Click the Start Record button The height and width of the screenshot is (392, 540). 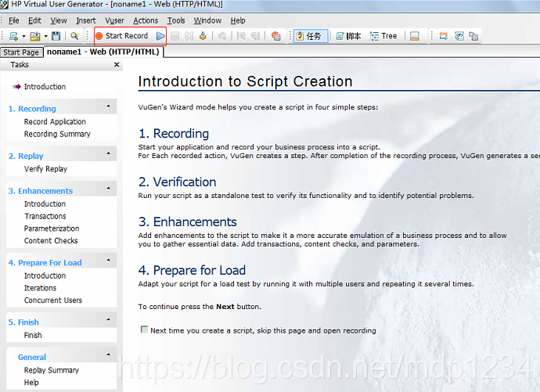(x=121, y=36)
